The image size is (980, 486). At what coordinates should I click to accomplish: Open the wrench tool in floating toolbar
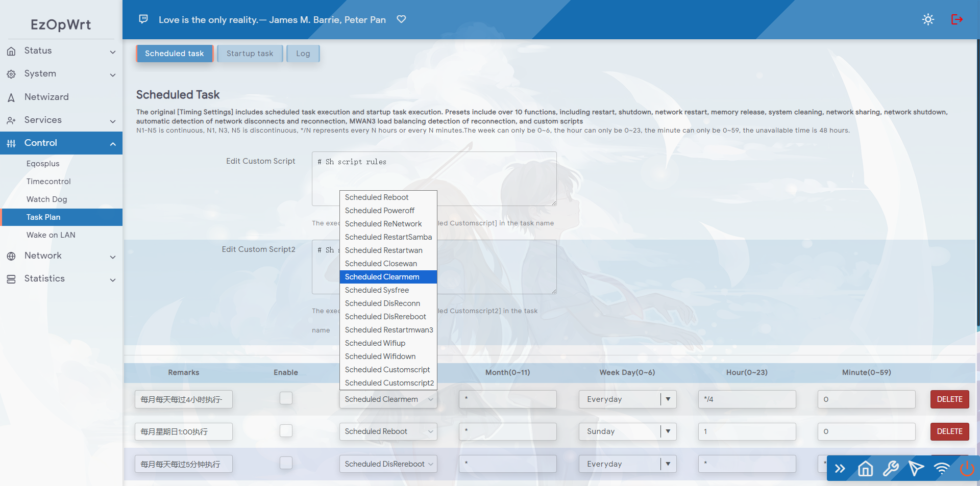(x=891, y=468)
